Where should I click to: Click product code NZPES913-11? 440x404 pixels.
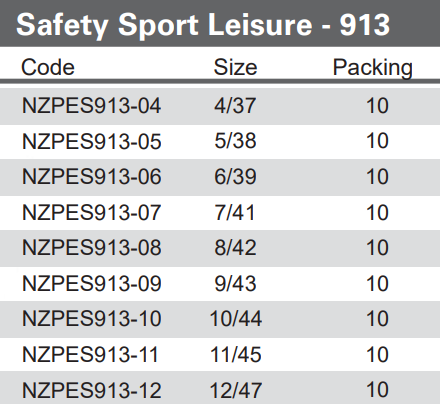90,354
